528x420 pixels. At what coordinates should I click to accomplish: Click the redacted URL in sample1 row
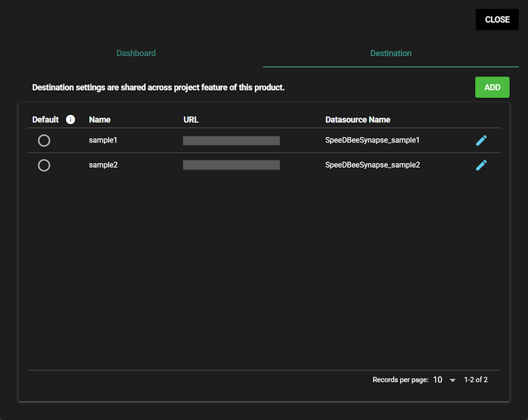click(x=231, y=141)
